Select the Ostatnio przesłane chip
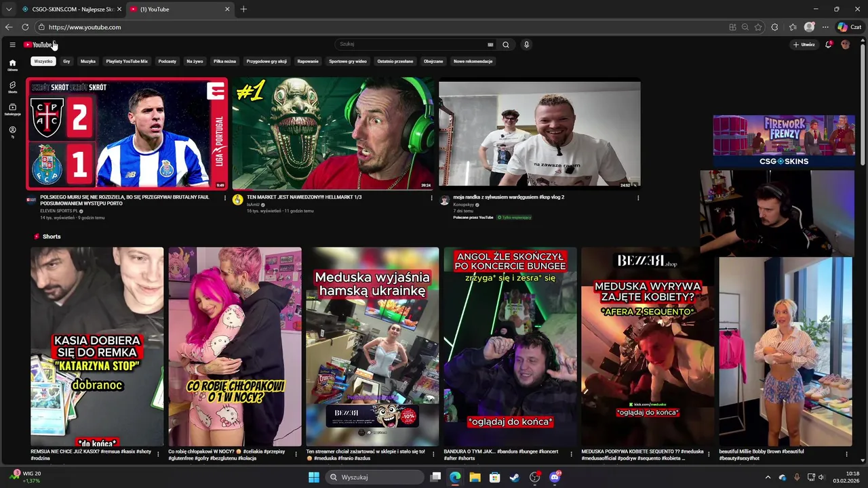868x488 pixels. coord(395,61)
